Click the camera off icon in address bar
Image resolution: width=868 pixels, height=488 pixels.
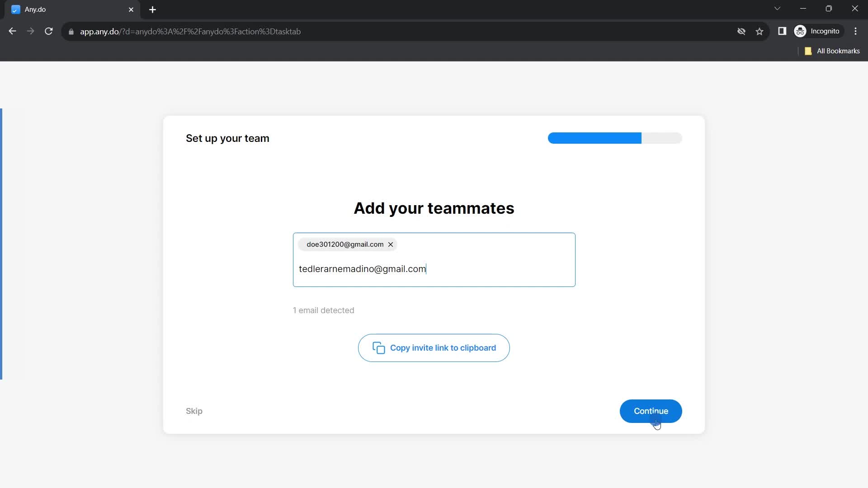tap(741, 31)
